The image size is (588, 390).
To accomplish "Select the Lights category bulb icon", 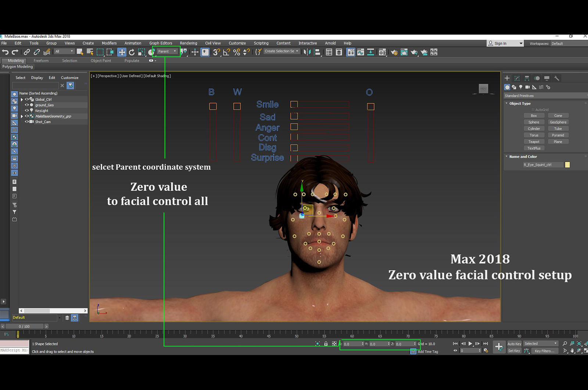I will tap(521, 87).
